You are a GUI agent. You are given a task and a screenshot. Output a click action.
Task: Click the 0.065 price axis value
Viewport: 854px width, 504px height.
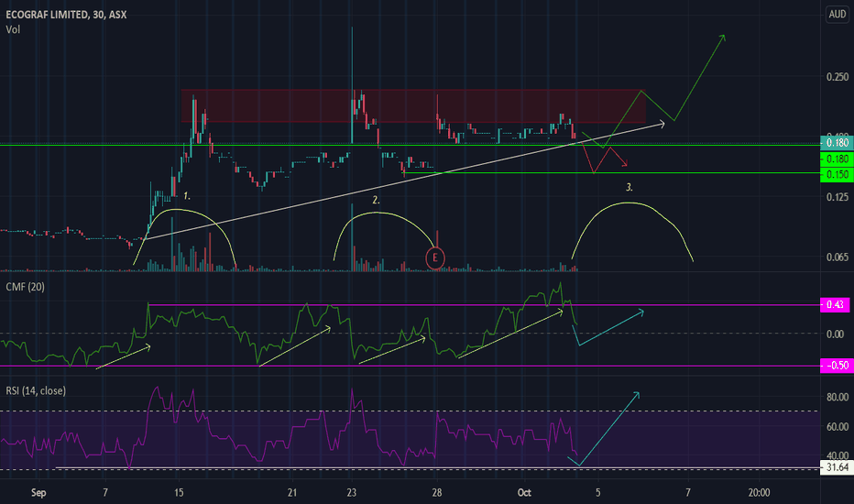[x=838, y=257]
